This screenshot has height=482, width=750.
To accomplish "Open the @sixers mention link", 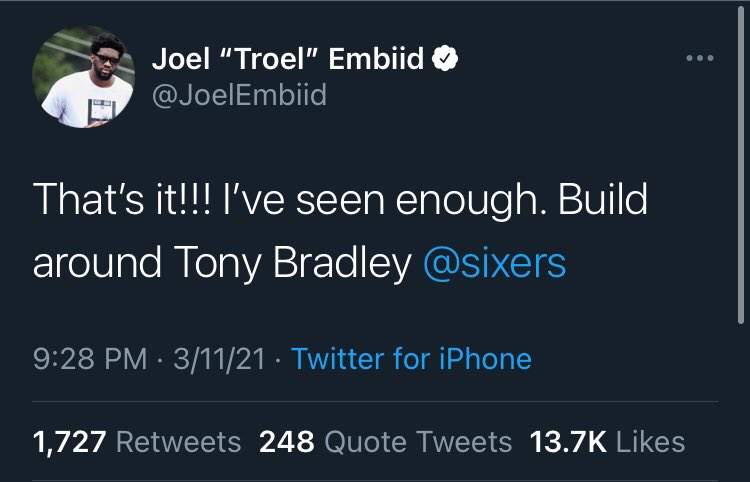I will tap(495, 263).
